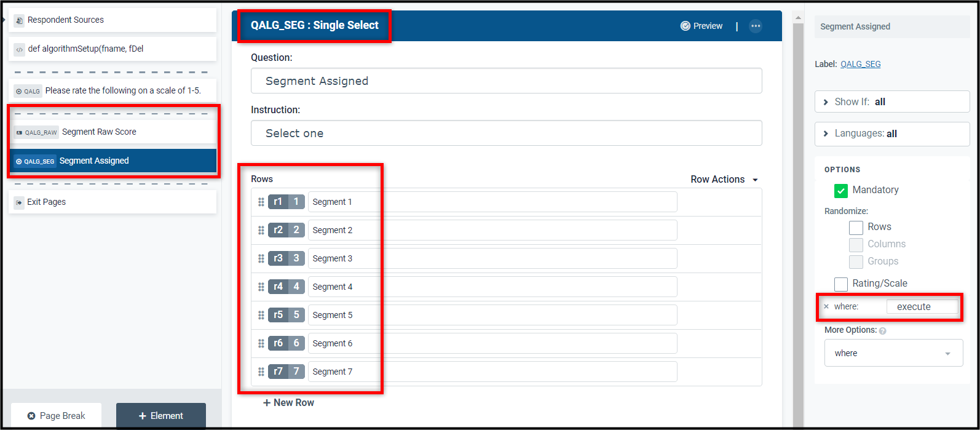The height and width of the screenshot is (430, 980).
Task: Select the Please rate the following question
Action: pos(113,91)
